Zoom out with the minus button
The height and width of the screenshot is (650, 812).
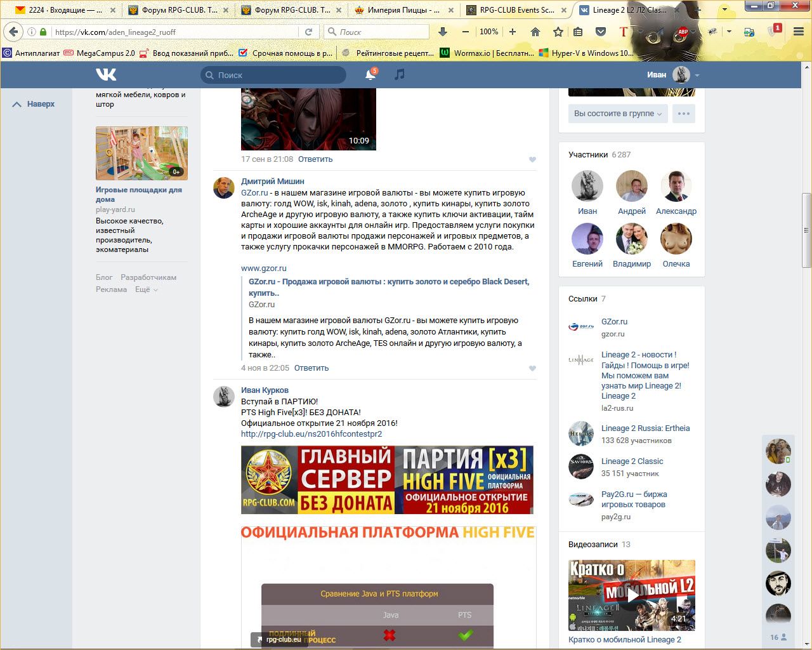point(466,32)
